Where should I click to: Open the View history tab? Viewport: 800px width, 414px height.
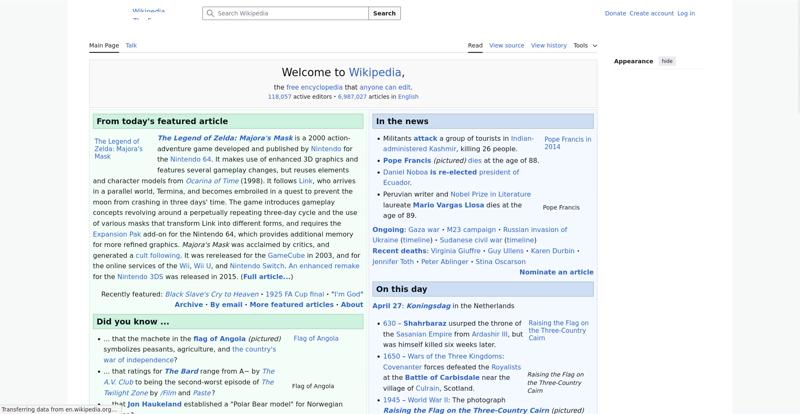(548, 45)
